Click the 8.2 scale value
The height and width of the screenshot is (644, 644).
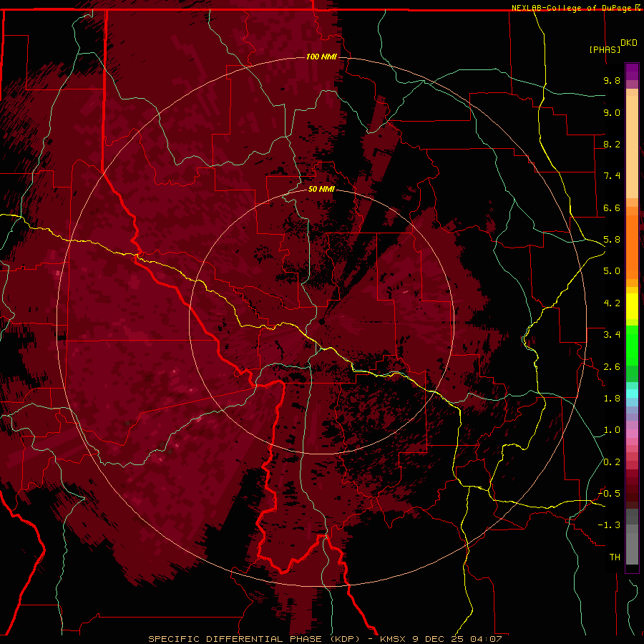pyautogui.click(x=612, y=144)
